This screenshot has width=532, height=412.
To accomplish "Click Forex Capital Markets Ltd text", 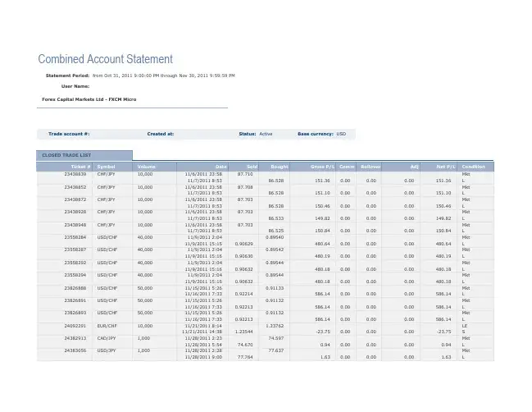I will tap(89, 99).
